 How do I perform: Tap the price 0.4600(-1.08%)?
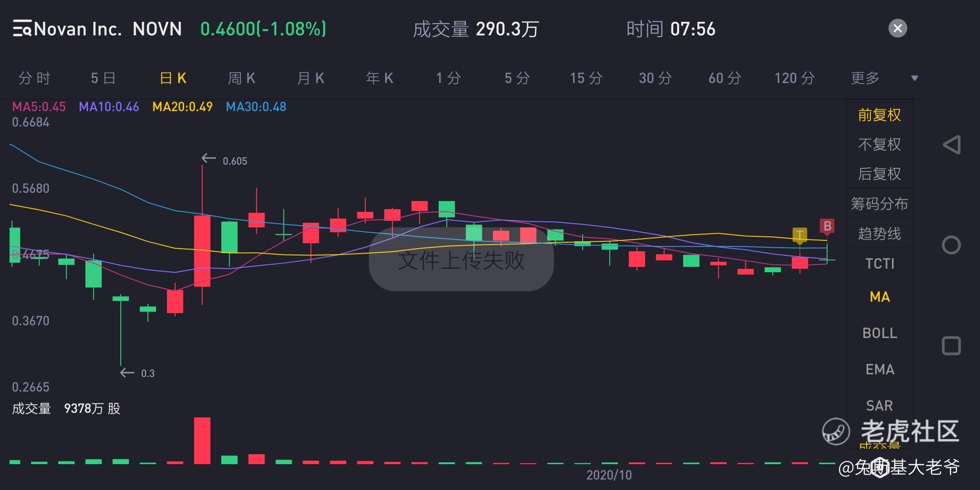tap(263, 29)
